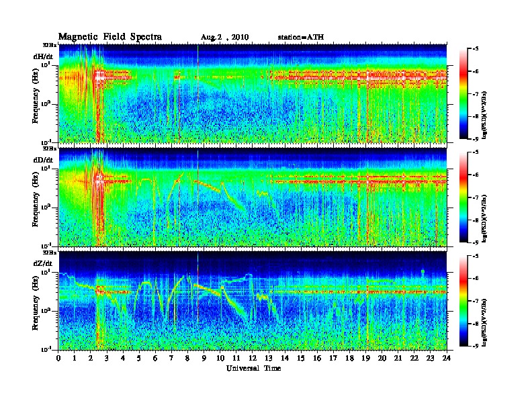Viewport: 532px width, 411px height.
Task: Click hour 11 on the time axis
Action: [x=236, y=358]
